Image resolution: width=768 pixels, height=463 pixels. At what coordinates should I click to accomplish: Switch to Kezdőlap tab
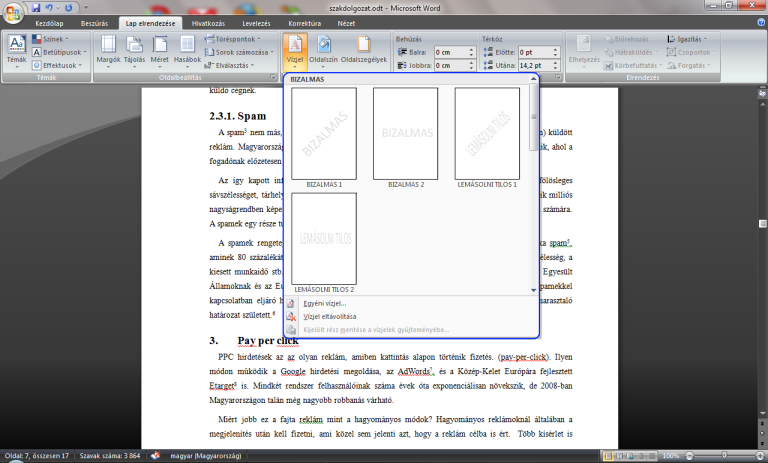49,23
